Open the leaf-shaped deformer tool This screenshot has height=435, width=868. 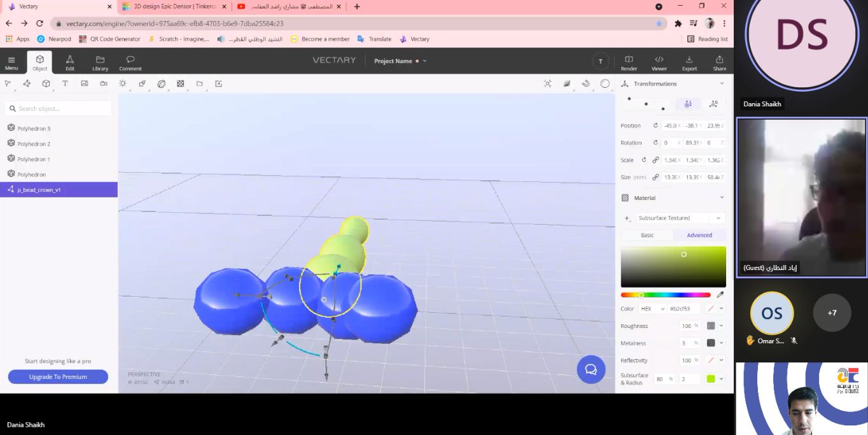161,83
